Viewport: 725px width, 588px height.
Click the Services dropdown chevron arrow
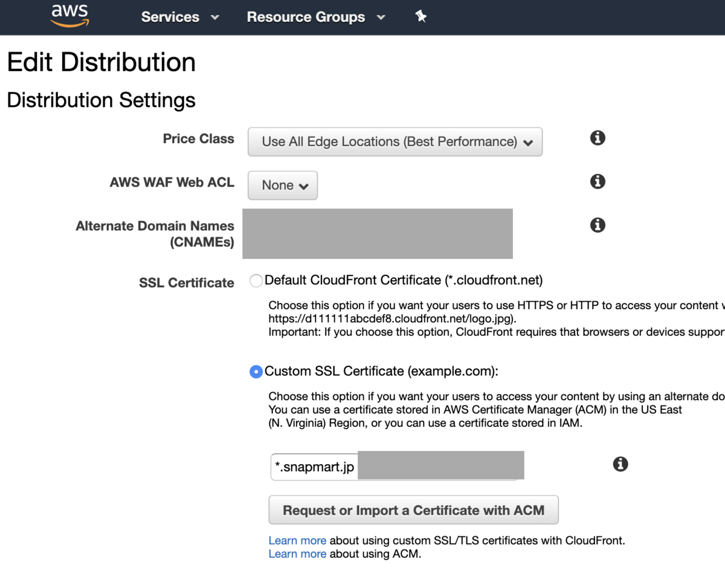pos(214,18)
